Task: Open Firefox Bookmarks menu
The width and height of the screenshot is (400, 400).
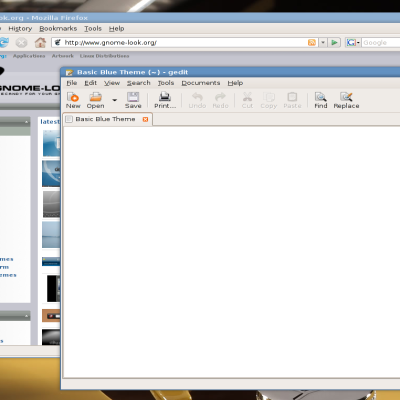Action: click(x=58, y=29)
